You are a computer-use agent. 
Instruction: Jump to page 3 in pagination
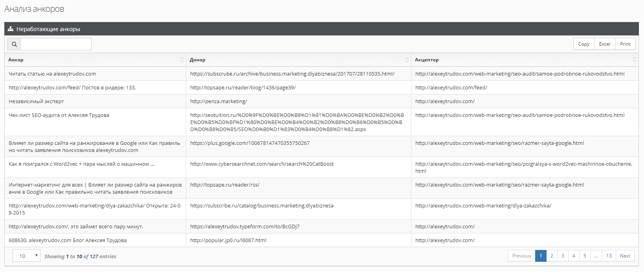click(x=563, y=256)
